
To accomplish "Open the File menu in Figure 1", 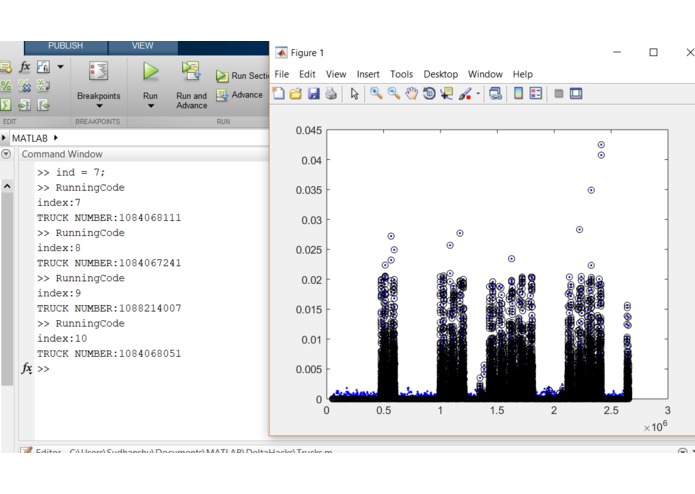I will (x=281, y=74).
